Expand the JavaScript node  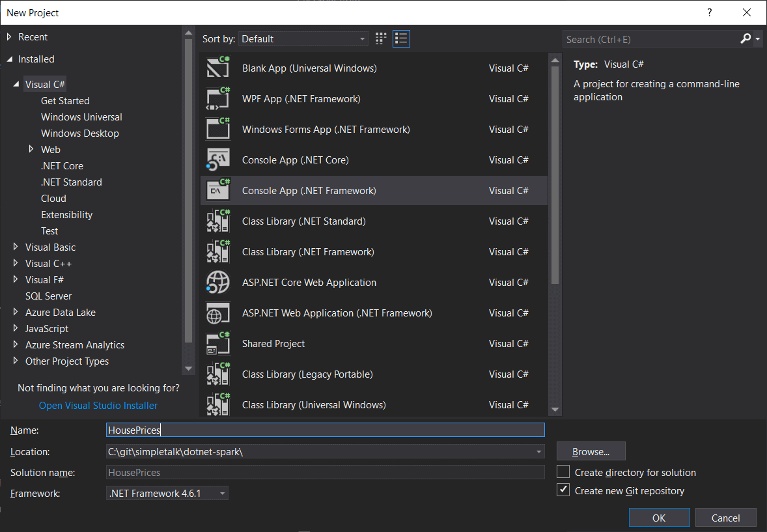tap(16, 328)
